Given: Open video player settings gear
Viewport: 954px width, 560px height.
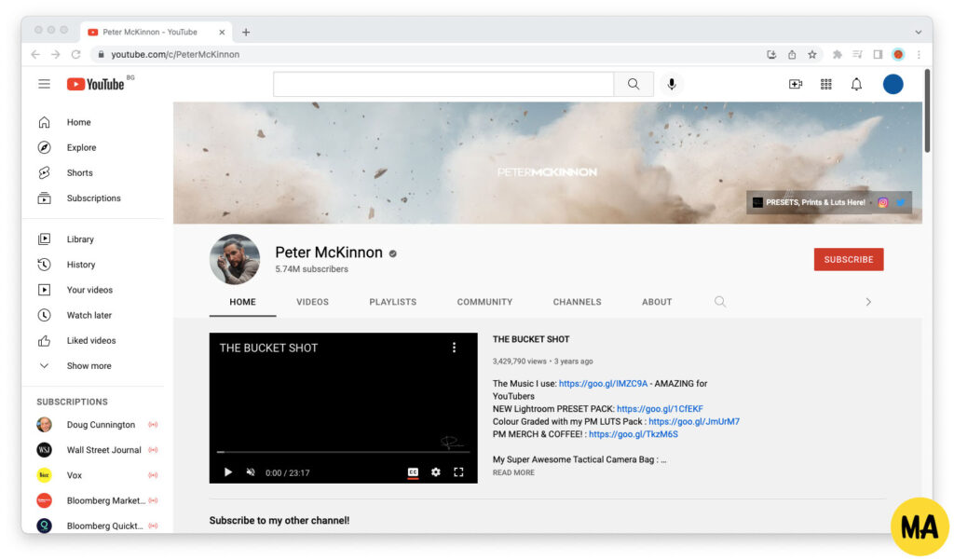Looking at the screenshot, I should point(436,471).
